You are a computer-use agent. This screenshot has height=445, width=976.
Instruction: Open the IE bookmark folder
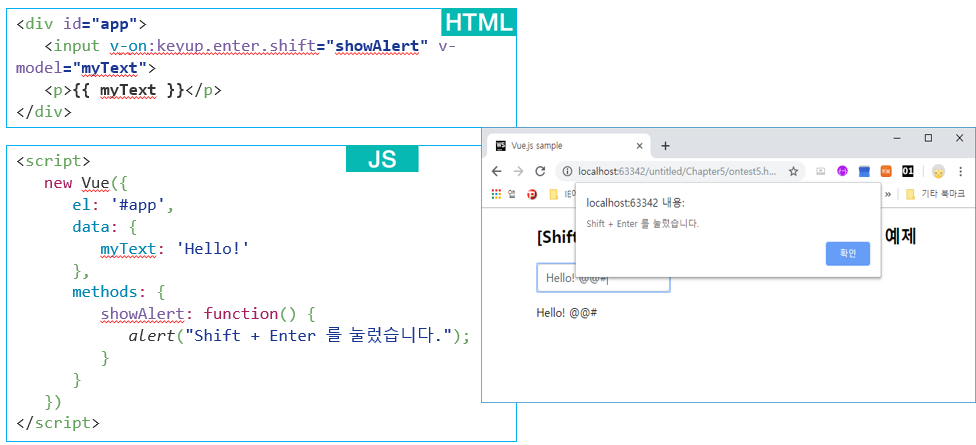tap(561, 194)
